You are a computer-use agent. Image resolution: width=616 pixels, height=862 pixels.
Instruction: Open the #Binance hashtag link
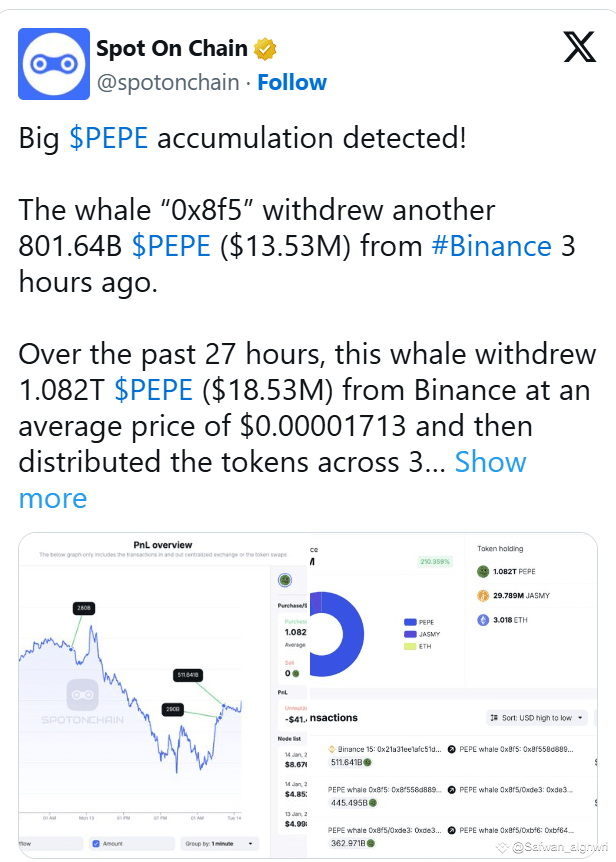tap(491, 246)
